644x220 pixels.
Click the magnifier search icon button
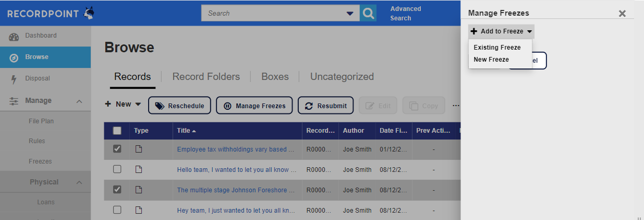point(368,14)
